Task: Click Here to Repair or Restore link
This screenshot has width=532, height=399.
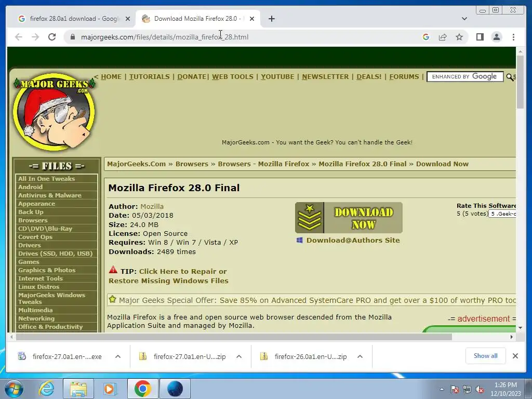Action: tap(168, 276)
